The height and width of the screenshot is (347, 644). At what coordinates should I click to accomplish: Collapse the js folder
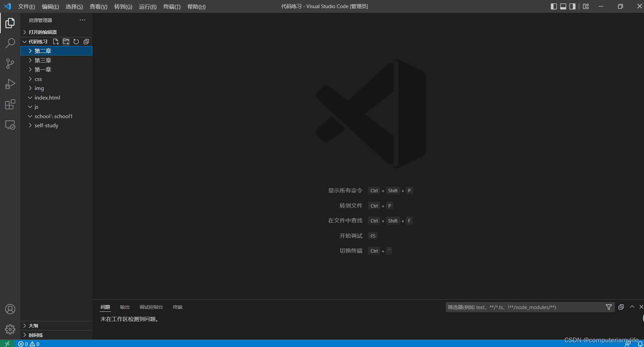(56, 107)
